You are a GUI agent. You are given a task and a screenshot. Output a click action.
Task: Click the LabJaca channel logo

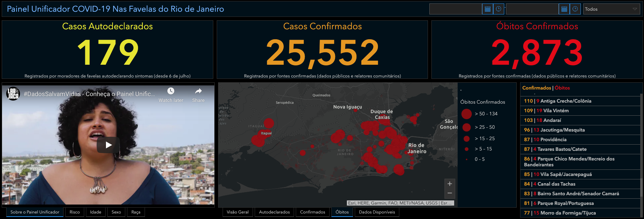tap(13, 94)
